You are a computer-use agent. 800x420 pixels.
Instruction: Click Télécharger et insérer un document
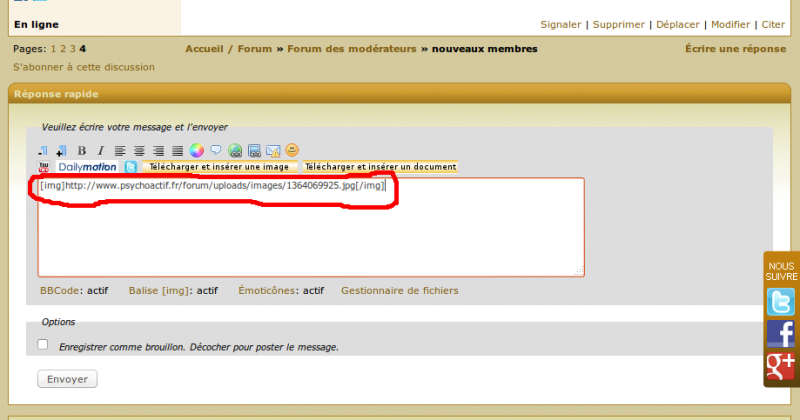click(x=380, y=167)
